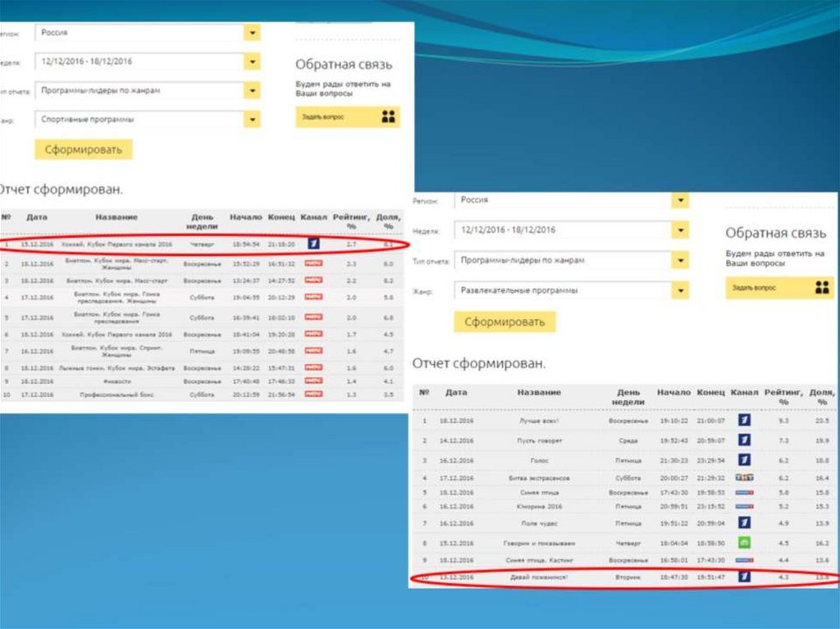Expand report type dropdown arrow in sports panel
This screenshot has height=629, width=840.
coord(252,90)
